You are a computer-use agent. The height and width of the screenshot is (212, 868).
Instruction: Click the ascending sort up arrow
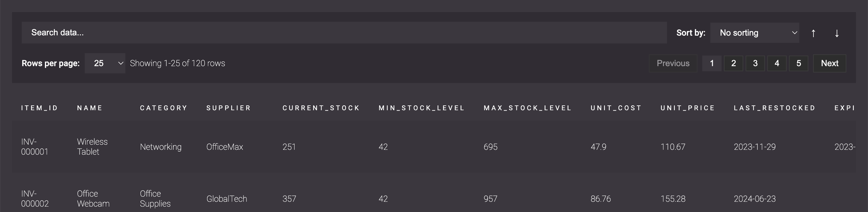point(813,33)
